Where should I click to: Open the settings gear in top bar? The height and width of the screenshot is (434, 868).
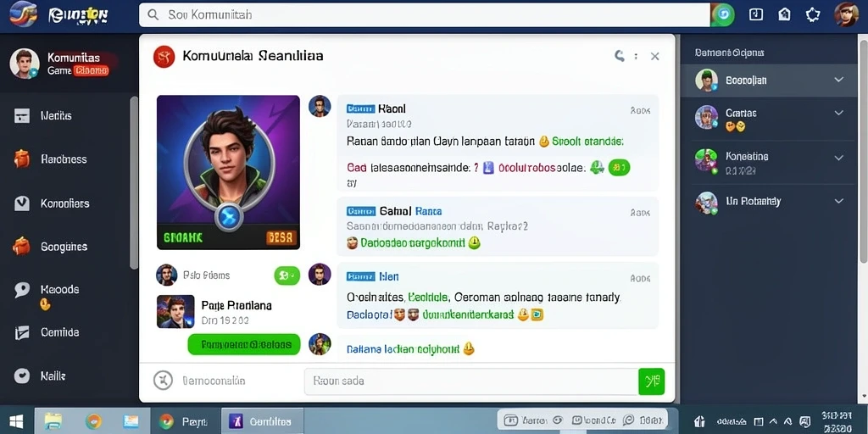pos(813,15)
